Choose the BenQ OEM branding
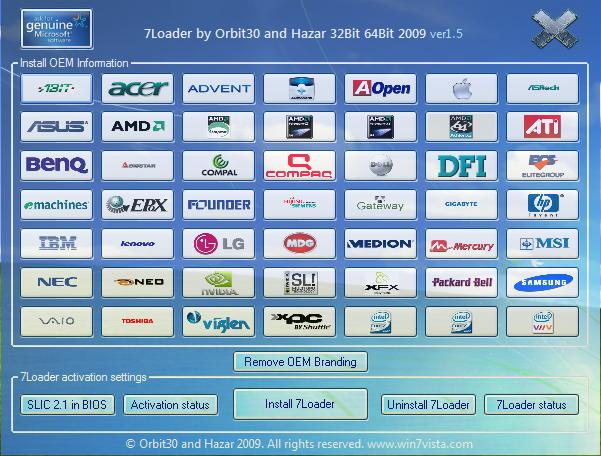The width and height of the screenshot is (601, 456). tap(56, 166)
